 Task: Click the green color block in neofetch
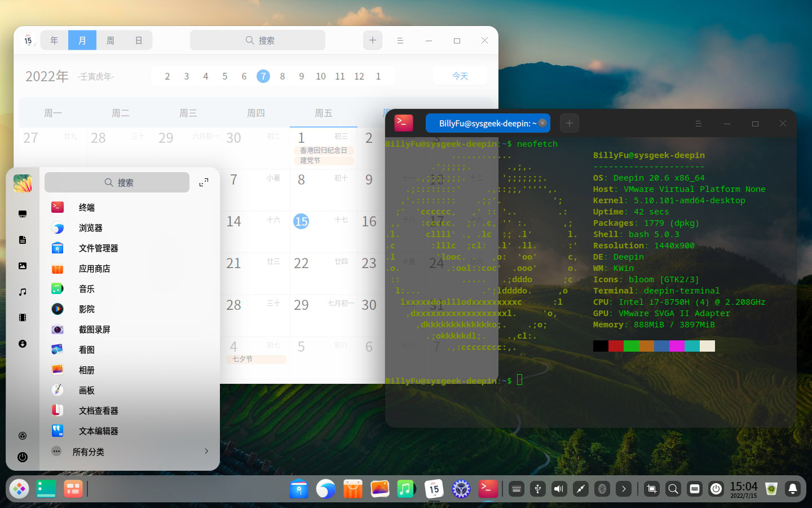pos(631,346)
